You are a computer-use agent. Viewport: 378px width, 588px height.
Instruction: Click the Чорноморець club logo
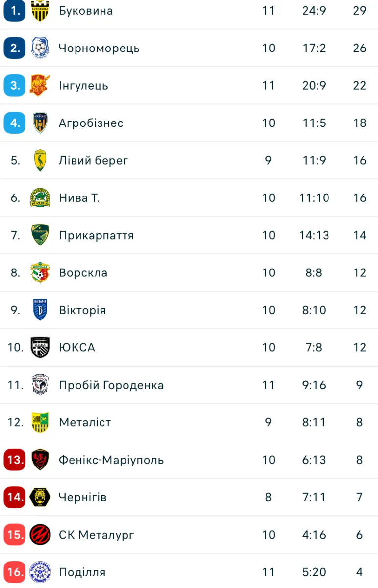point(40,48)
